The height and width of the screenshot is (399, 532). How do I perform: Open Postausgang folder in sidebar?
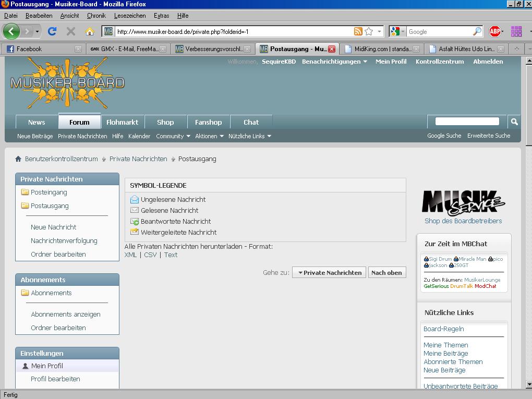[x=50, y=206]
